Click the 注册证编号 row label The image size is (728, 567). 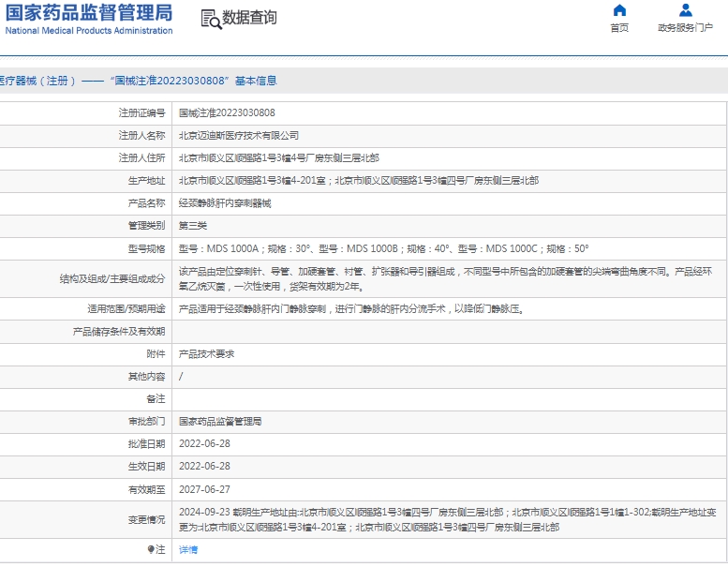(x=141, y=112)
